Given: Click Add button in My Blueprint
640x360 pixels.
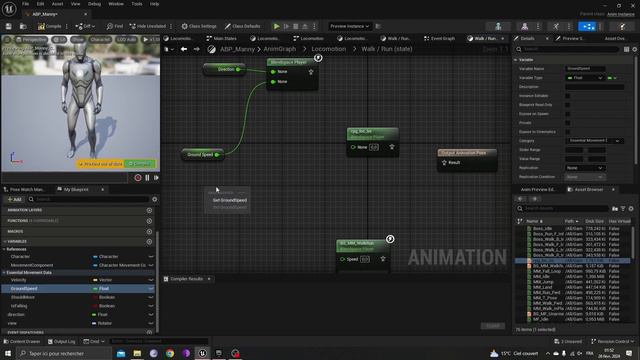Looking at the screenshot, I should pyautogui.click(x=14, y=199).
